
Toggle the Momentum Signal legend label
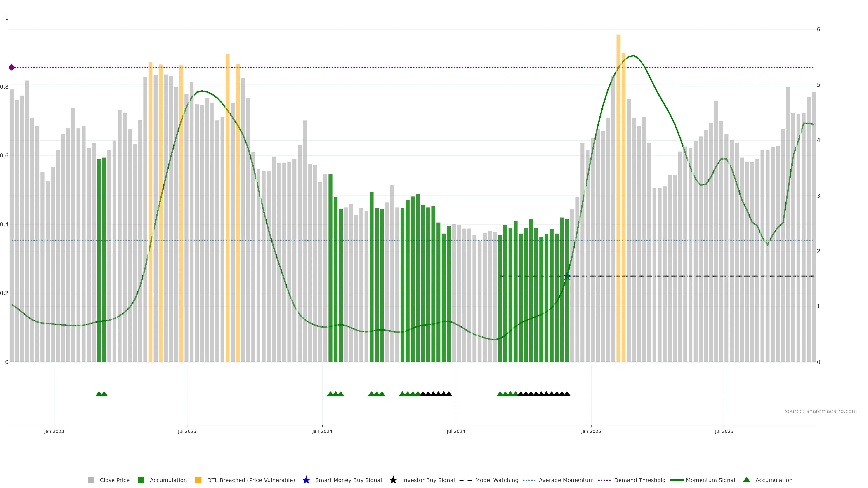click(x=710, y=480)
